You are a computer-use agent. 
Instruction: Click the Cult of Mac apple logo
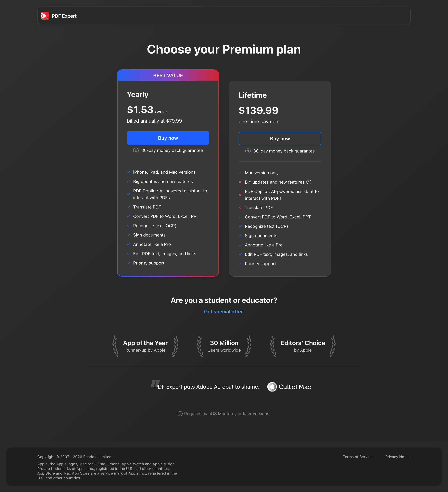272,387
